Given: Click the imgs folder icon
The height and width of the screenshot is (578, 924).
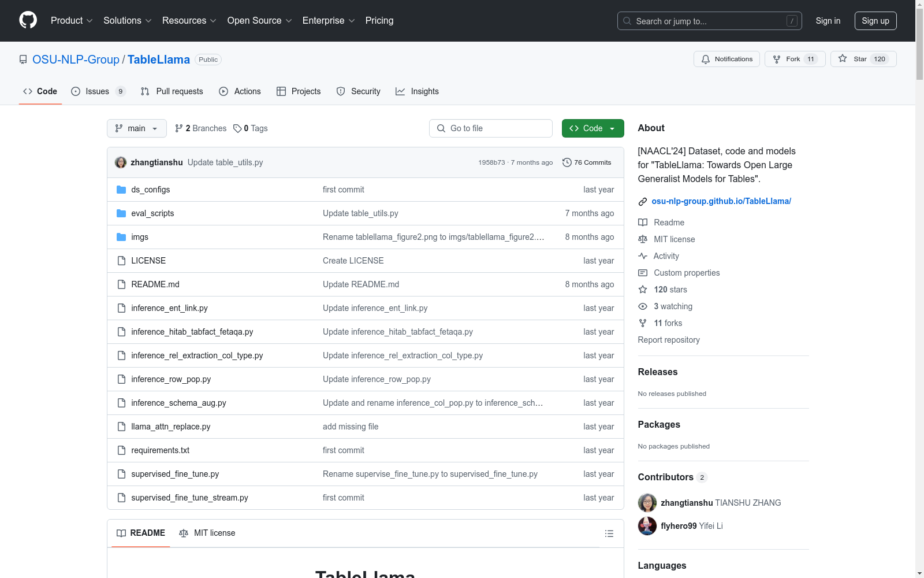Looking at the screenshot, I should pyautogui.click(x=121, y=237).
